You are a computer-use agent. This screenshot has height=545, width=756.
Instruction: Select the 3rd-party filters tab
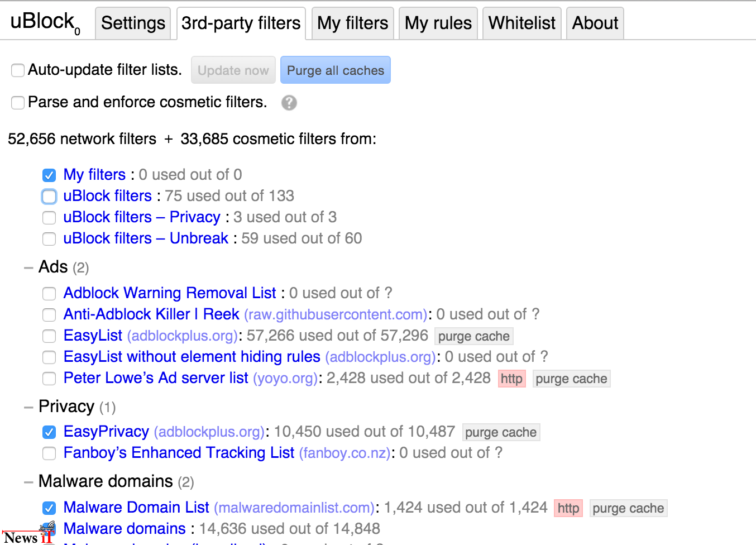coord(241,23)
